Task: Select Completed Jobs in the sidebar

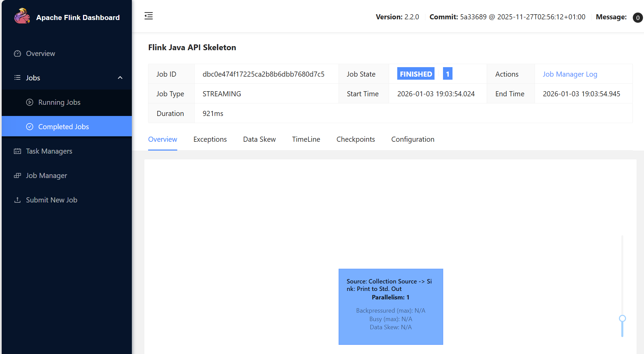Action: 67,126
